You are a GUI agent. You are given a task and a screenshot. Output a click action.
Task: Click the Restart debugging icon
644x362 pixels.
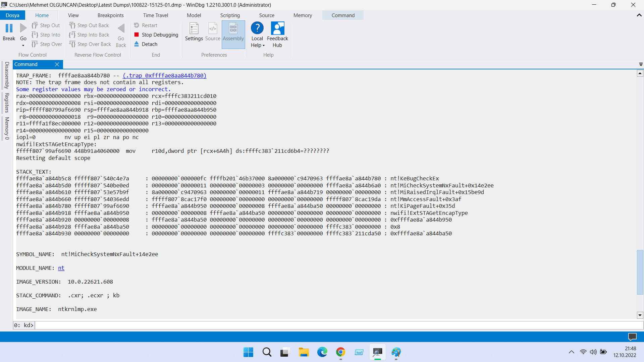tap(137, 25)
